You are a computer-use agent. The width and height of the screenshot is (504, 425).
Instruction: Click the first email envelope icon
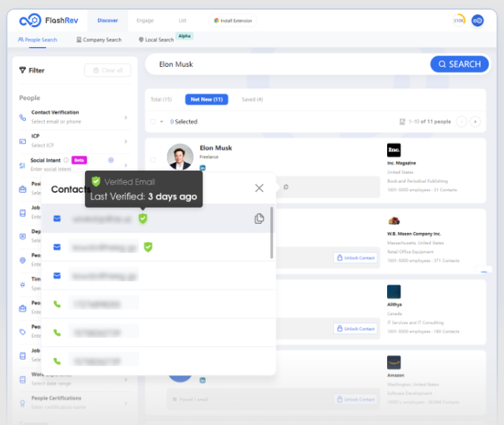[57, 219]
